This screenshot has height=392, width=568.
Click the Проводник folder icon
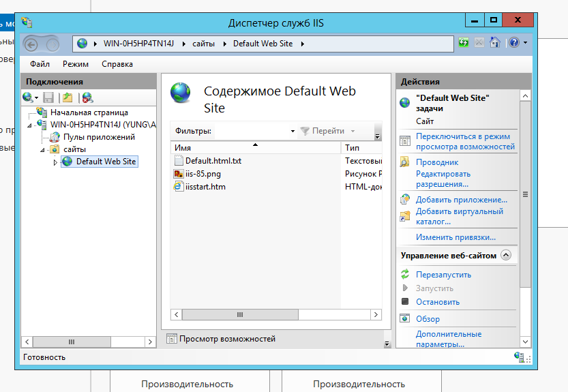404,162
